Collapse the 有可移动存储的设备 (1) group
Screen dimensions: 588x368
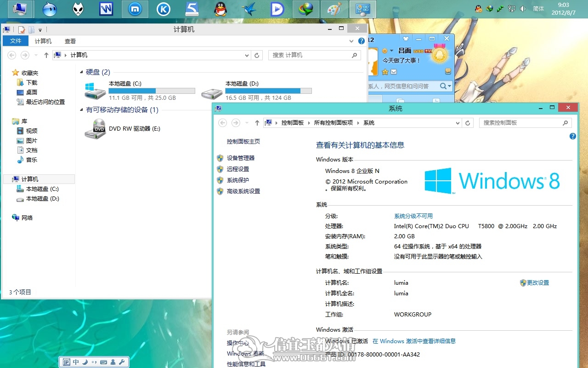point(82,110)
